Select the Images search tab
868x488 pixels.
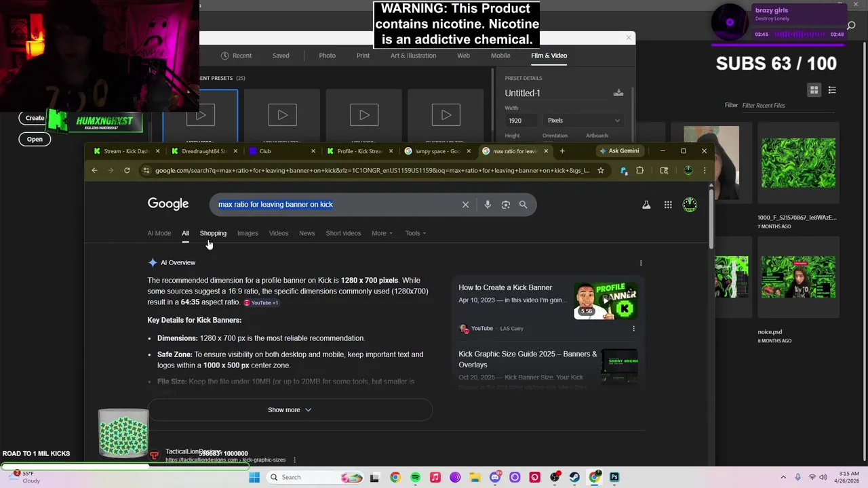pyautogui.click(x=248, y=233)
